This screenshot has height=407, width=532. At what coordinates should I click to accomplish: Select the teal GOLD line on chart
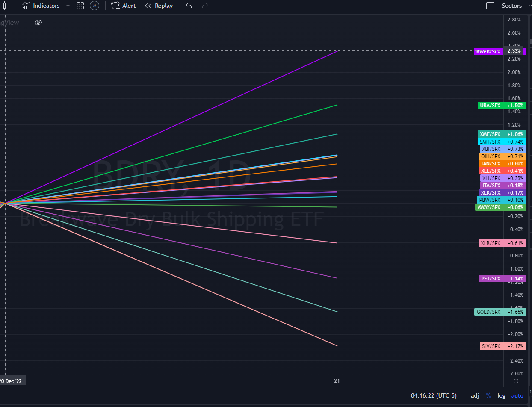[171, 258]
